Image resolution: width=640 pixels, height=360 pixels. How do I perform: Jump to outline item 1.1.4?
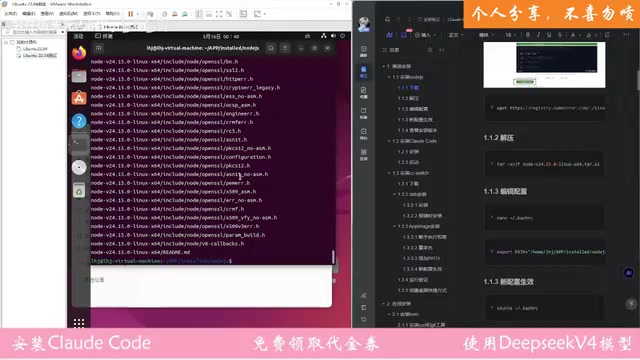(x=417, y=131)
